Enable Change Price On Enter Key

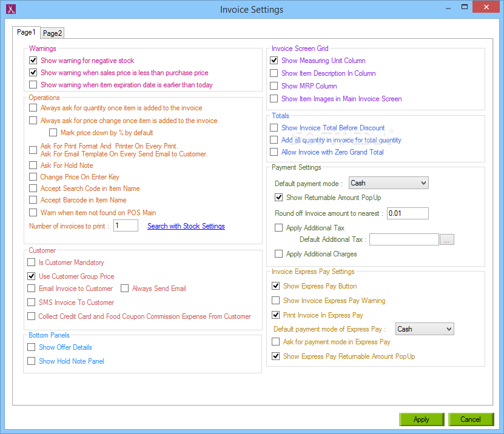33,177
